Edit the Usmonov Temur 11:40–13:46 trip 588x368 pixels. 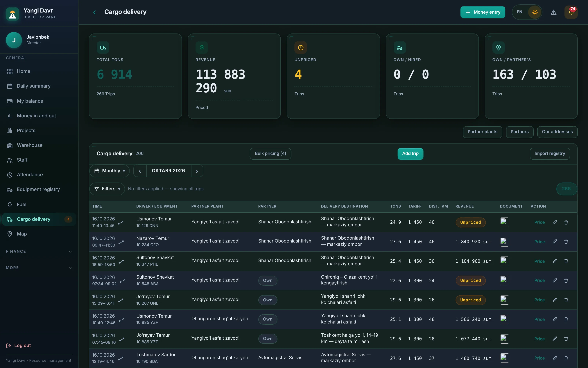click(555, 222)
